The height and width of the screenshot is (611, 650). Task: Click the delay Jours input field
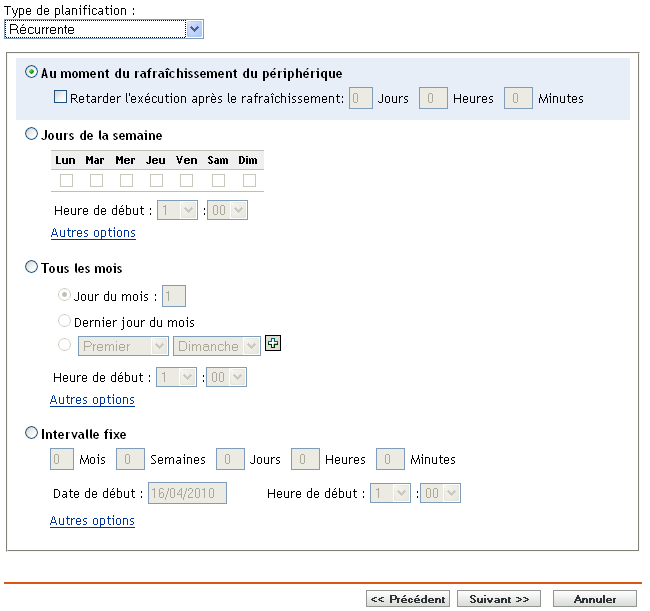(x=361, y=98)
